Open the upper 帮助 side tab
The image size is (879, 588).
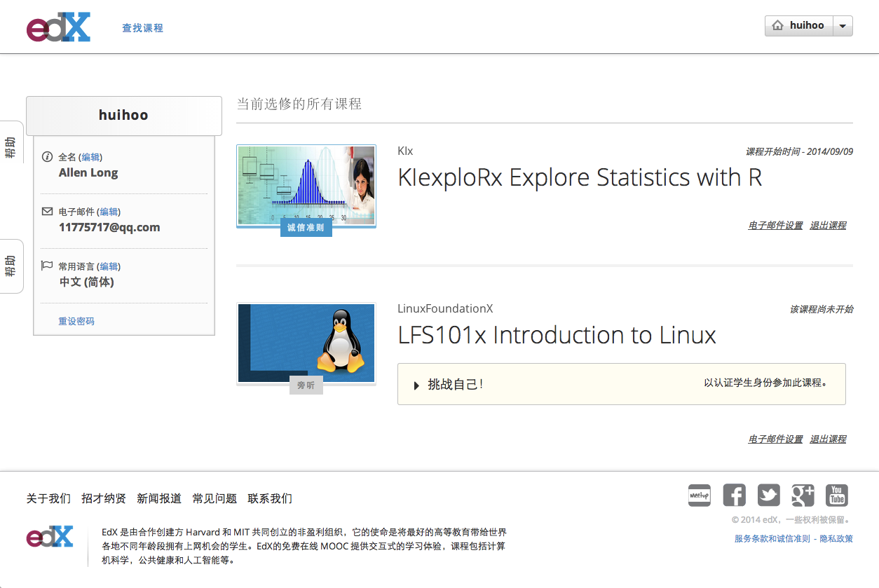(11, 143)
